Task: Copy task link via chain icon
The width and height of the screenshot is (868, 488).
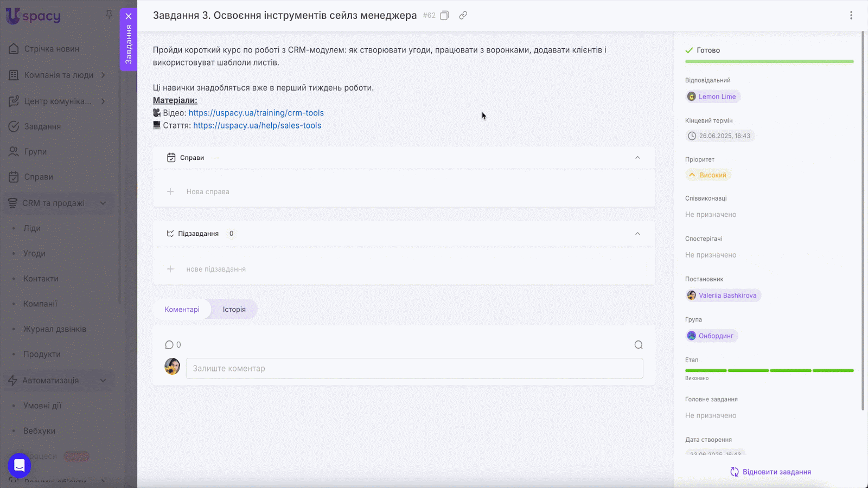Action: [463, 16]
